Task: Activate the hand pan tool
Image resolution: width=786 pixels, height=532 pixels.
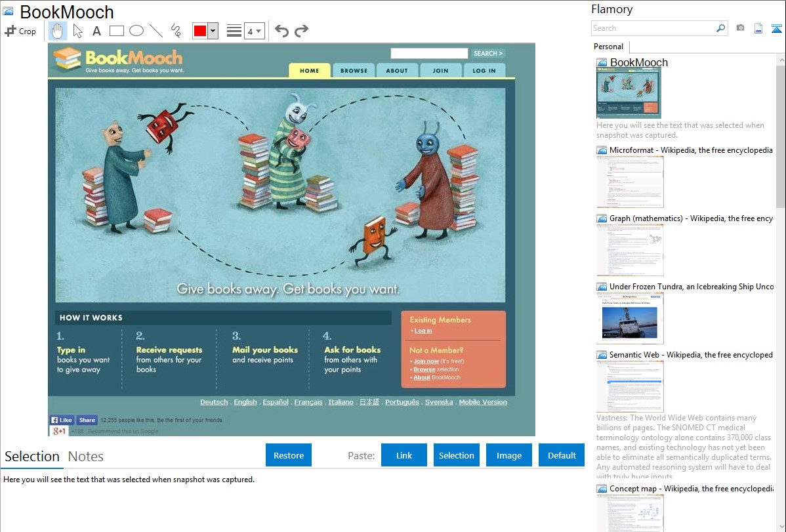Action: click(57, 31)
